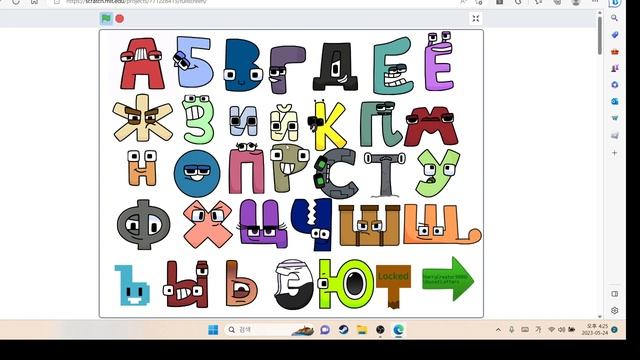The height and width of the screenshot is (360, 640).
Task: Open Edge sidebar tools briefcase
Action: [x=615, y=52]
